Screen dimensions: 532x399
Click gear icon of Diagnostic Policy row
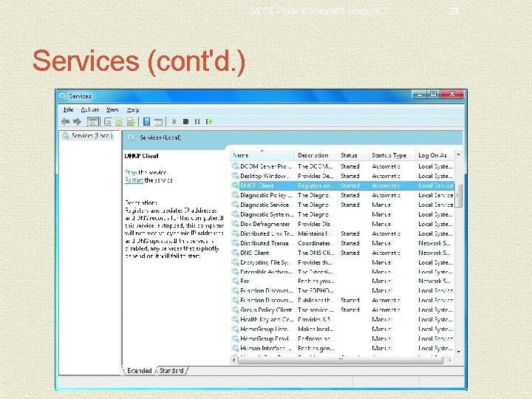pos(235,195)
